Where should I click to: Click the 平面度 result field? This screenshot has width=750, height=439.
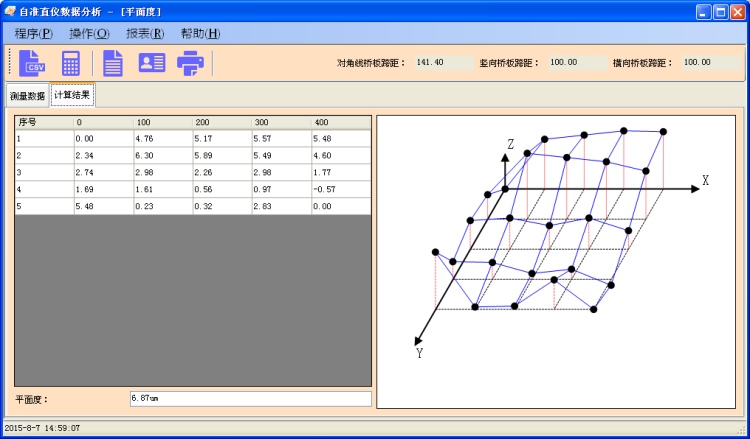[249, 398]
